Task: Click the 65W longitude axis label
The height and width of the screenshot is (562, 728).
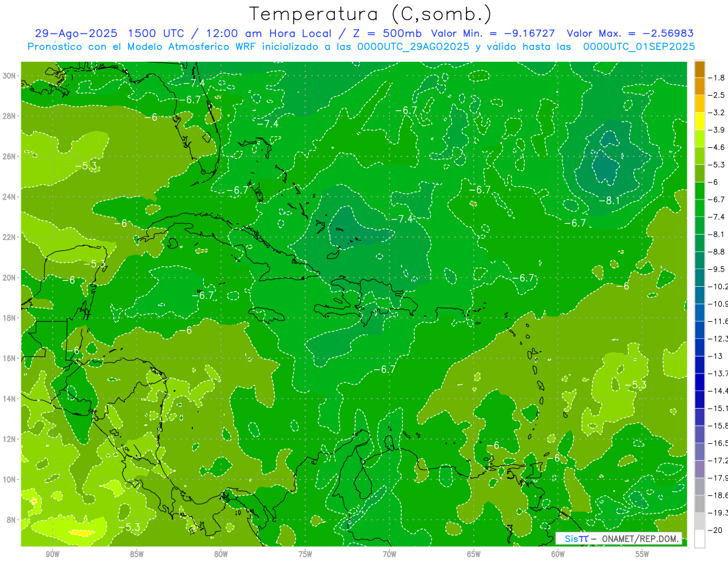Action: pyautogui.click(x=474, y=554)
